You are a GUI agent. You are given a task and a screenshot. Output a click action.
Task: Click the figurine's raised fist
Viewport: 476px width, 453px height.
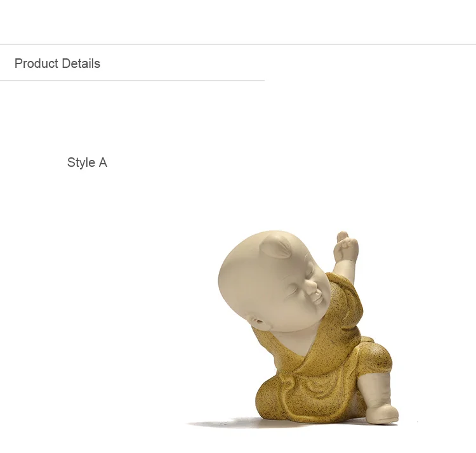346,244
